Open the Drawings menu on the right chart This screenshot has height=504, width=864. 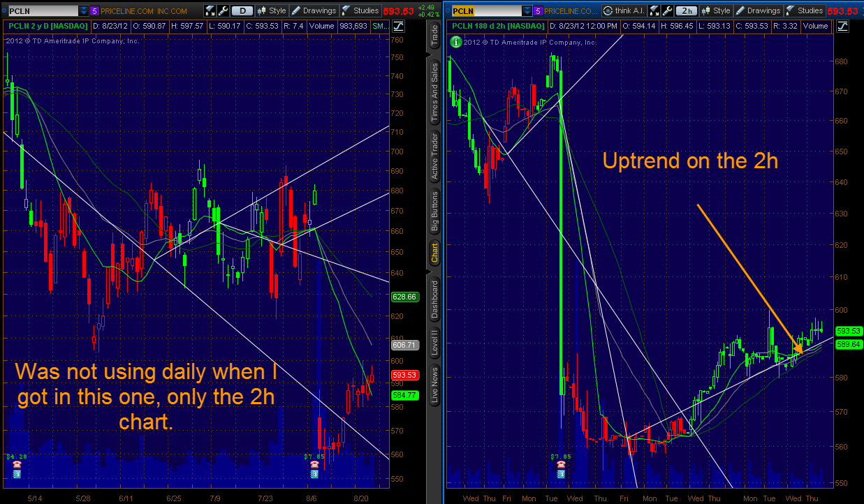point(759,10)
